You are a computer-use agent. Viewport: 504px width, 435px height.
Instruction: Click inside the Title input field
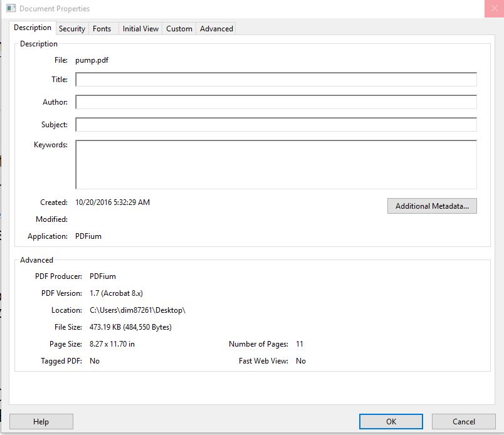tap(276, 80)
